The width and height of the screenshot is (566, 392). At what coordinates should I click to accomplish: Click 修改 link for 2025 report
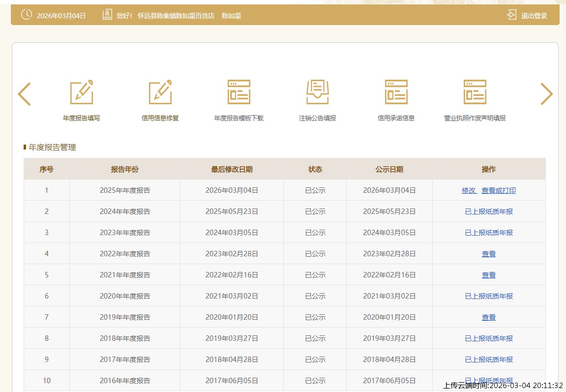click(x=469, y=190)
